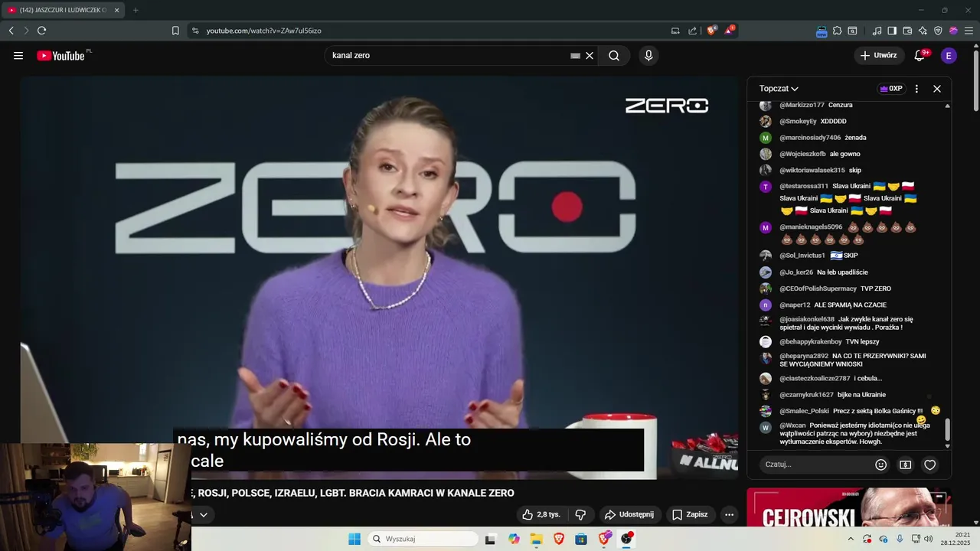Expand Topczat chat mode dropdown
This screenshot has width=980, height=551.
(779, 89)
